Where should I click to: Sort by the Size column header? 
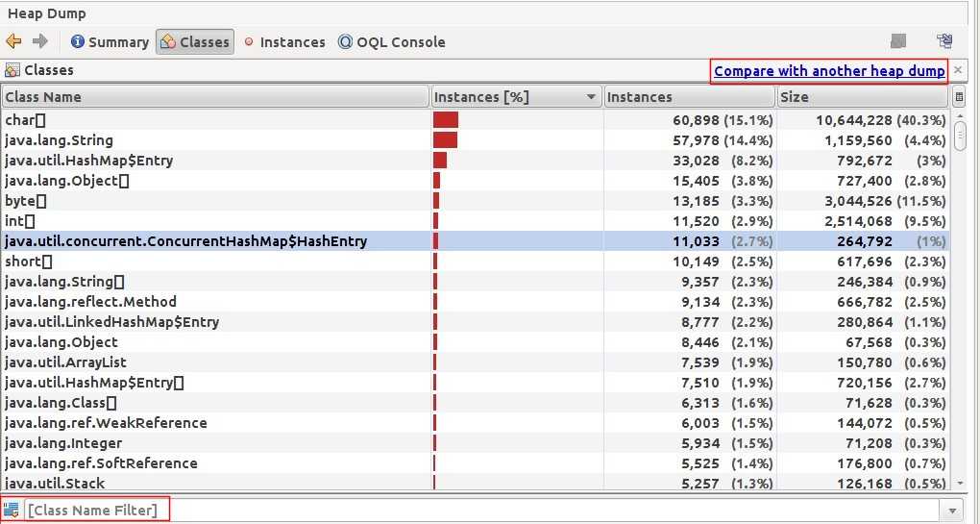[x=863, y=97]
